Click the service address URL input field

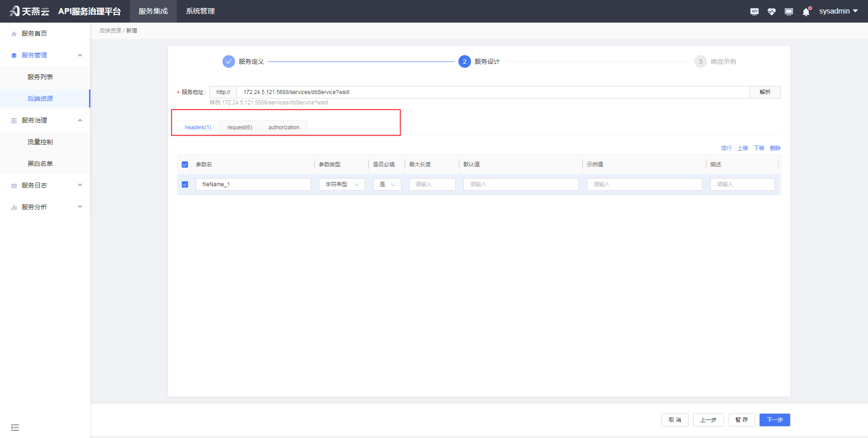[x=452, y=92]
